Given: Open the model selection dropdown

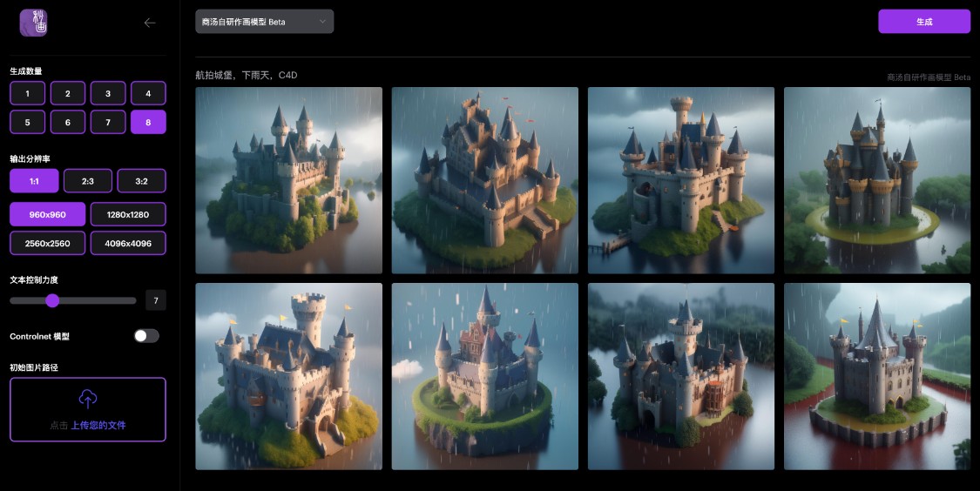Looking at the screenshot, I should (x=264, y=21).
